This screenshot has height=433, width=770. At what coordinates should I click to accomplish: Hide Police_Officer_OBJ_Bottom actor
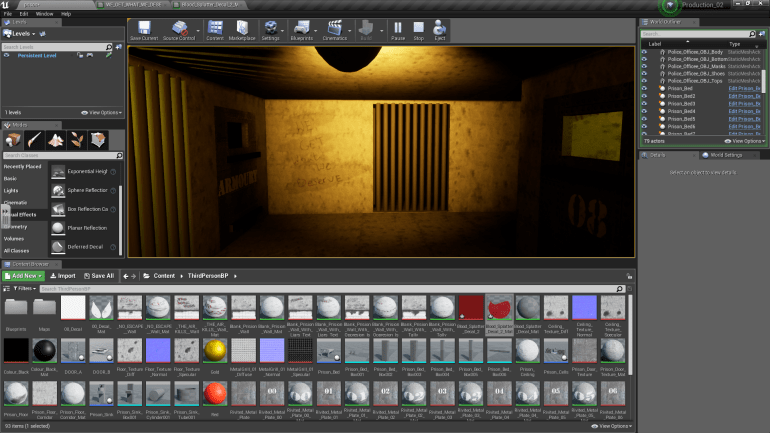click(644, 59)
